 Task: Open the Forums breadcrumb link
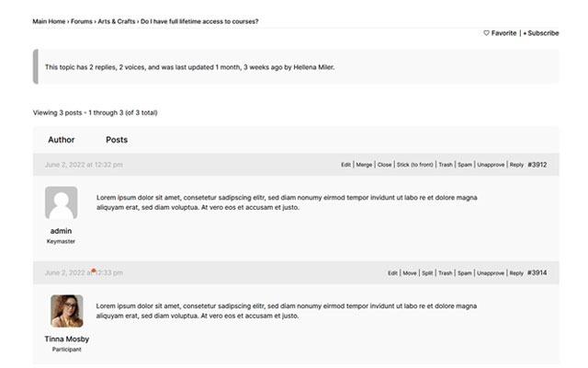(x=83, y=21)
